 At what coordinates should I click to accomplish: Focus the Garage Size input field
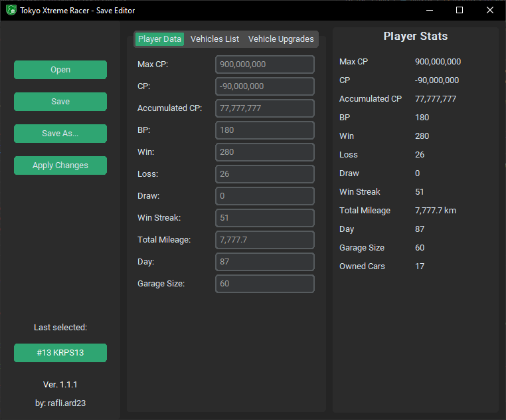tap(265, 284)
